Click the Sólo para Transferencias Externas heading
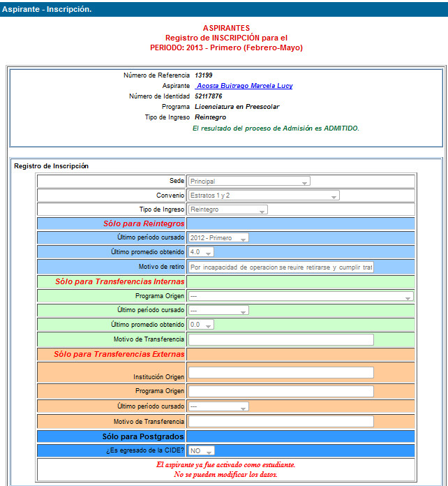Viewport: 448px width, 486px height. click(119, 354)
